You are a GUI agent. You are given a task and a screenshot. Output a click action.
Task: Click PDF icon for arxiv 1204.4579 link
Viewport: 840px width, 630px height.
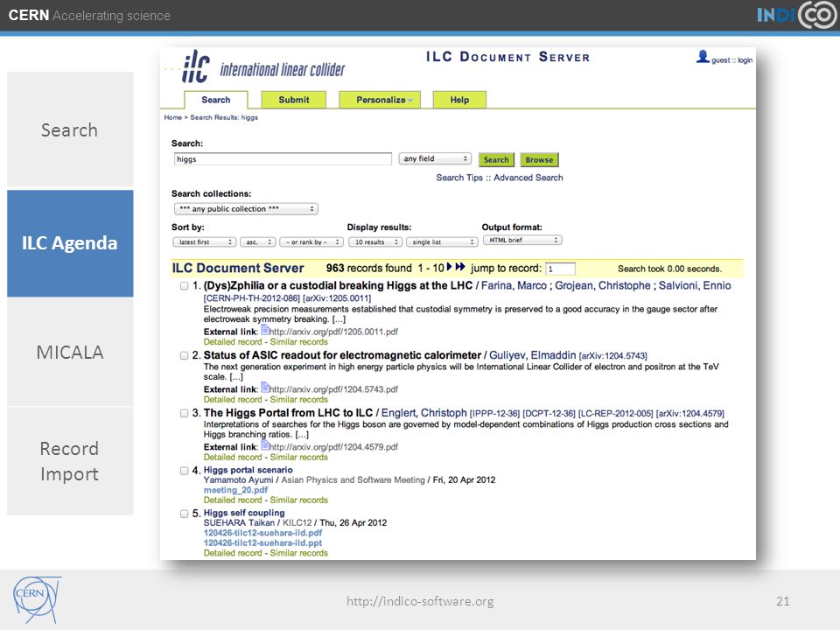[x=264, y=445]
